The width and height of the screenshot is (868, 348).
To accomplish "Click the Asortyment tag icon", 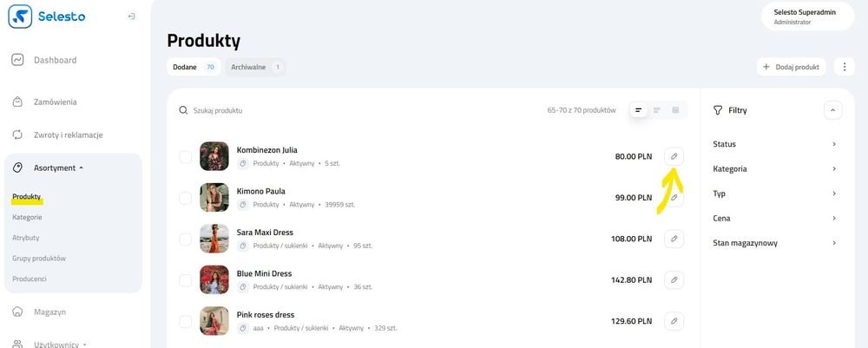I will pyautogui.click(x=17, y=167).
